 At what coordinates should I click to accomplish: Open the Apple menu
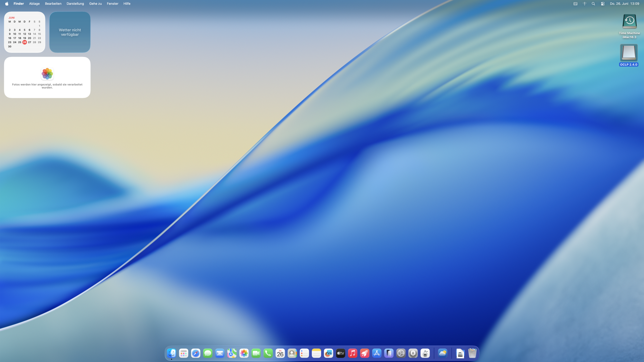[7, 4]
